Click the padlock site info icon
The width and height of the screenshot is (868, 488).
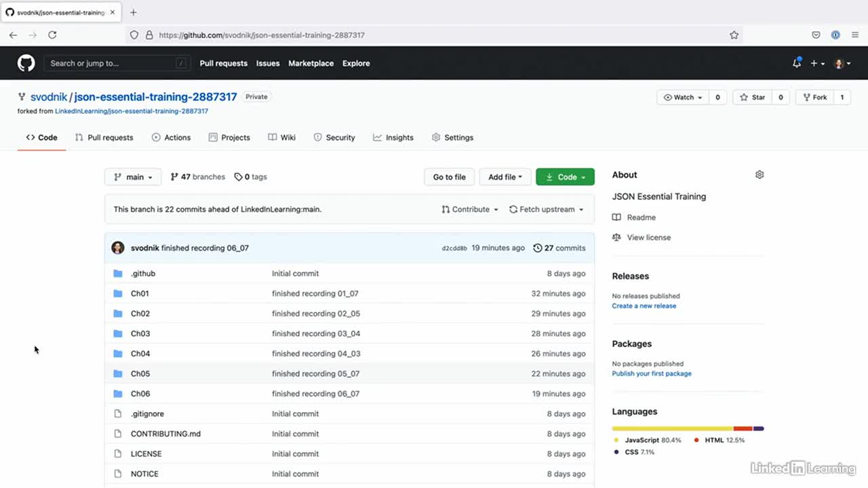(149, 35)
